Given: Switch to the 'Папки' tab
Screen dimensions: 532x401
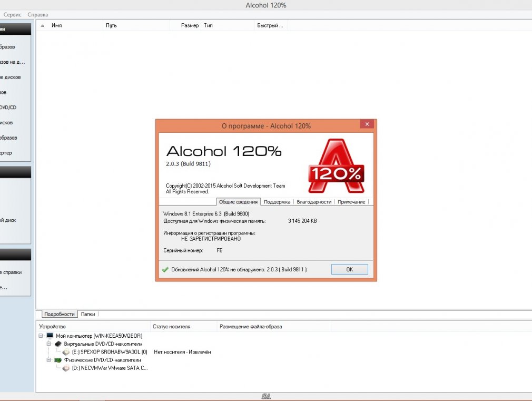Looking at the screenshot, I should click(88, 314).
